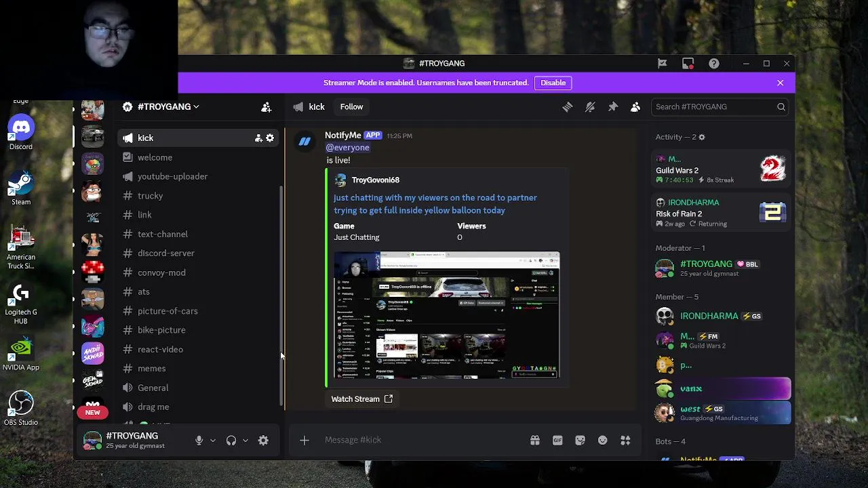Open the link channel
The height and width of the screenshot is (488, 868).
pos(197,215)
